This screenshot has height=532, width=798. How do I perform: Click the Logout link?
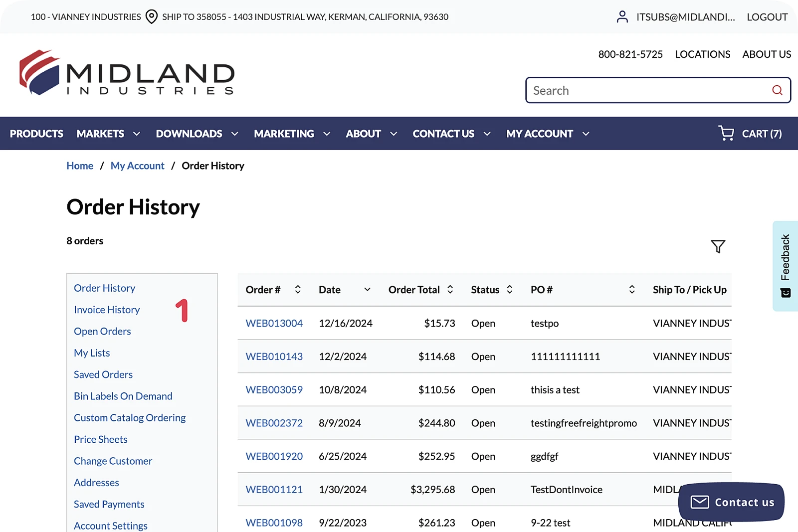(767, 17)
